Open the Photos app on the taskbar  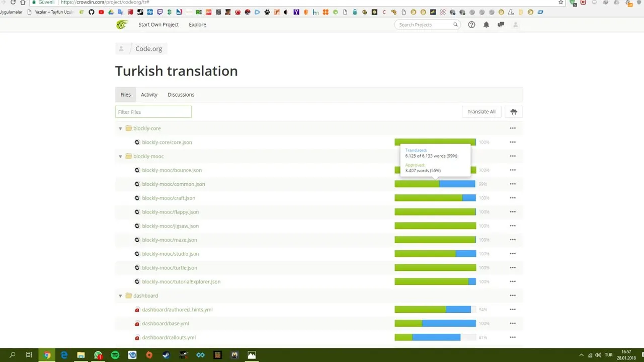pos(252,355)
